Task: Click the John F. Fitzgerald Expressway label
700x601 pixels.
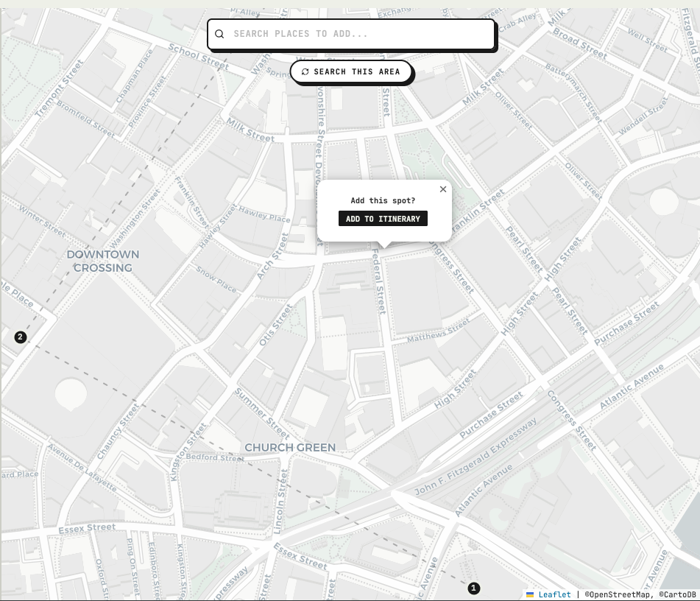Action: [475, 457]
